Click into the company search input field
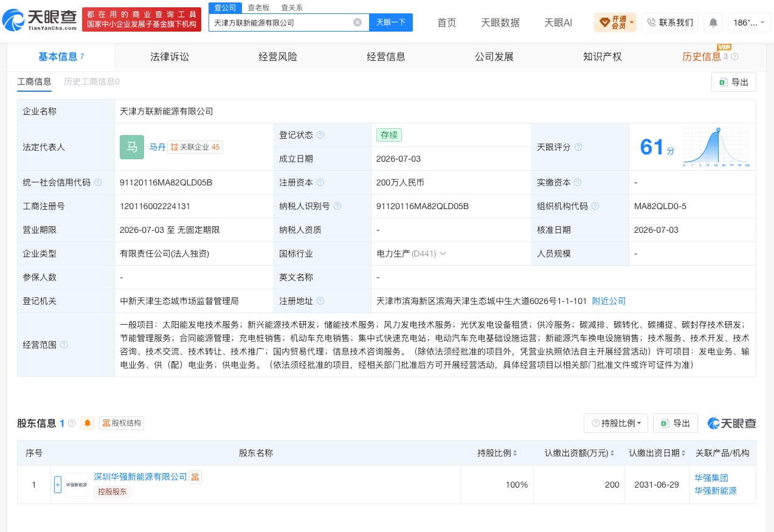 pyautogui.click(x=282, y=22)
